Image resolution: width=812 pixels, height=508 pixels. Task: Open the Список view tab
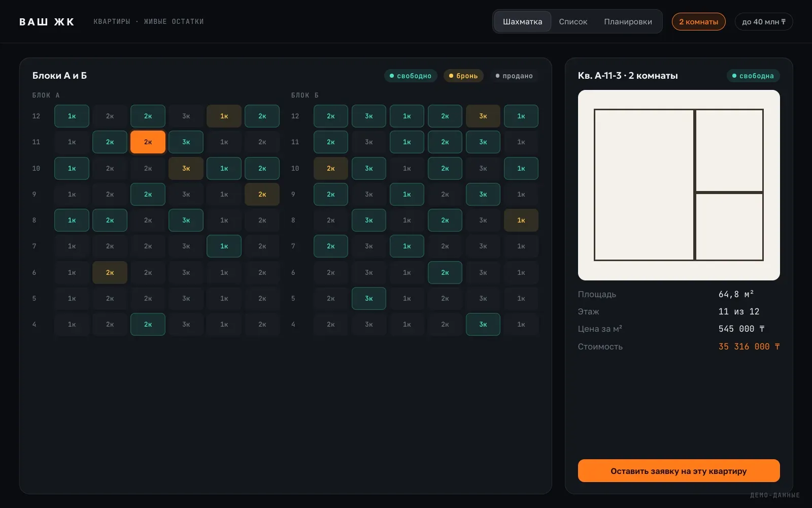[573, 21]
